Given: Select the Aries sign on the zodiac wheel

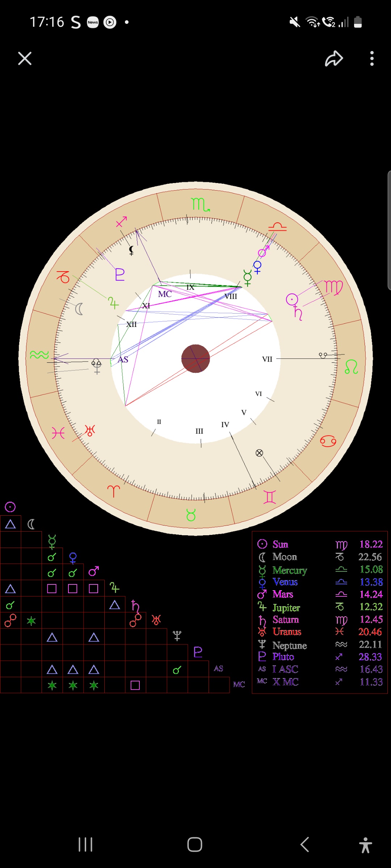Looking at the screenshot, I should (113, 491).
